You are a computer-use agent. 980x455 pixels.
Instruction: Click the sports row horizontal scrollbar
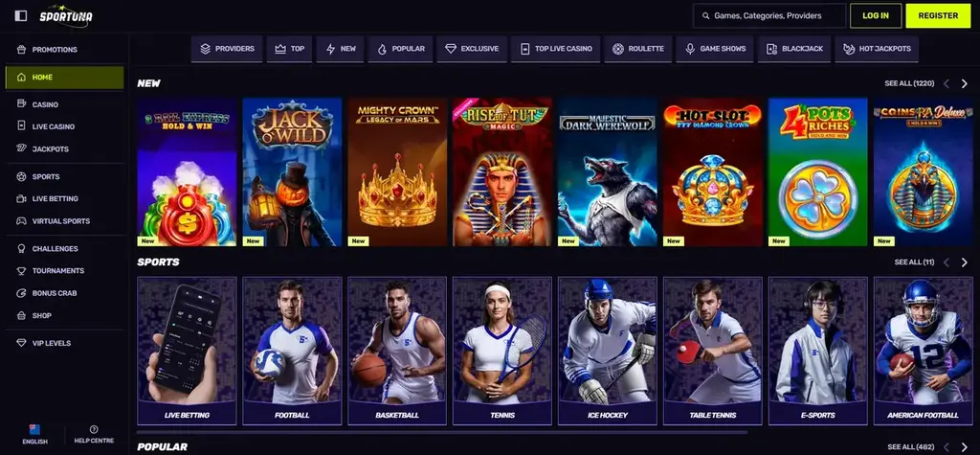tap(442, 432)
